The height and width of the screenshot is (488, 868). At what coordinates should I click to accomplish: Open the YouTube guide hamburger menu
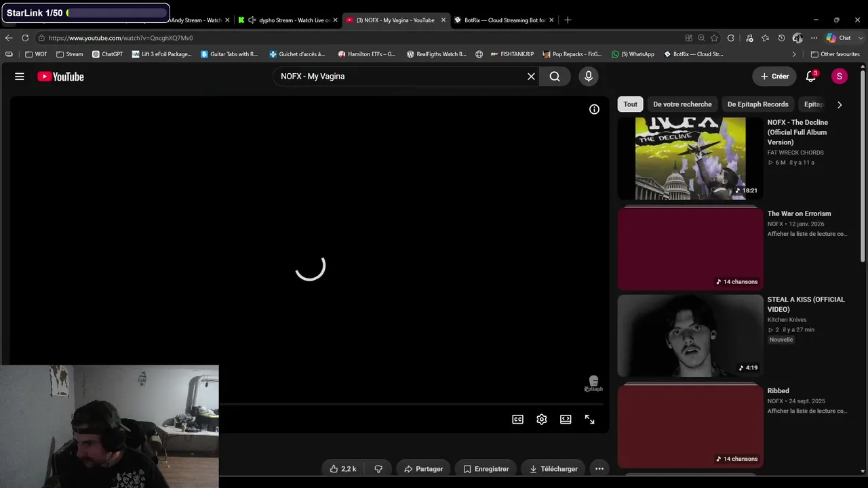click(20, 77)
